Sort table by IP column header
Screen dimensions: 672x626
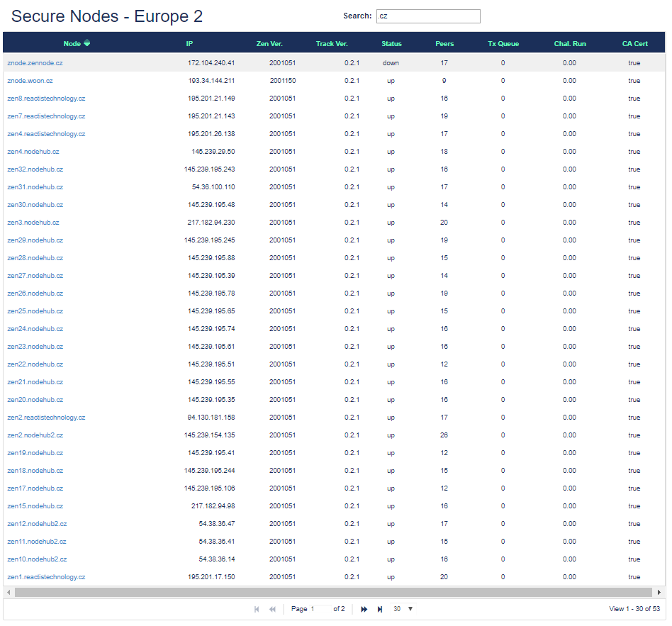coord(189,44)
